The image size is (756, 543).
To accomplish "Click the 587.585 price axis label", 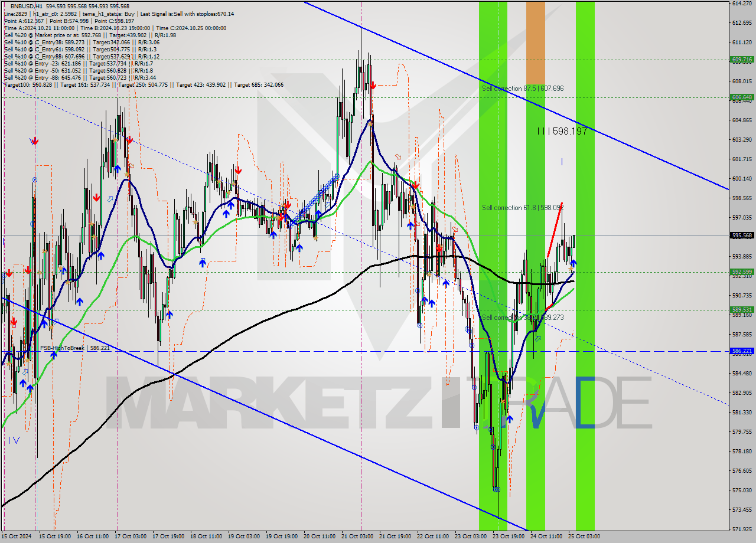I will [742, 334].
